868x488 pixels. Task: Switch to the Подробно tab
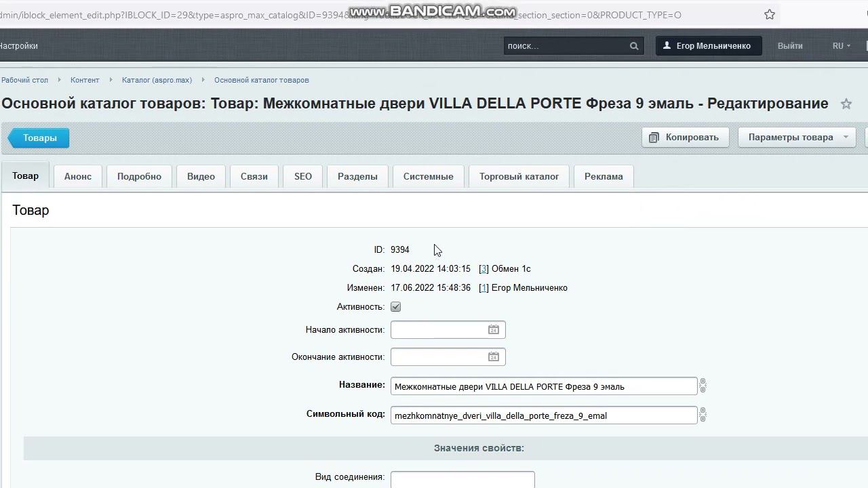(x=139, y=176)
